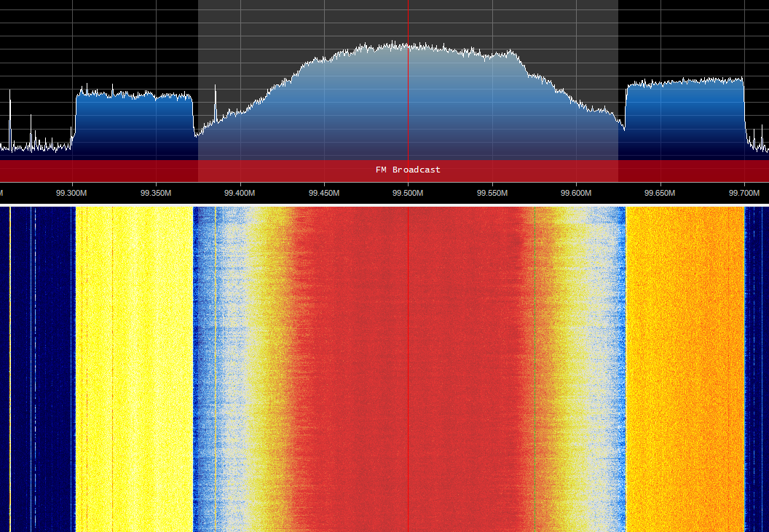
Task: Click the yellow waterfall band under 99.330M
Action: 135,369
